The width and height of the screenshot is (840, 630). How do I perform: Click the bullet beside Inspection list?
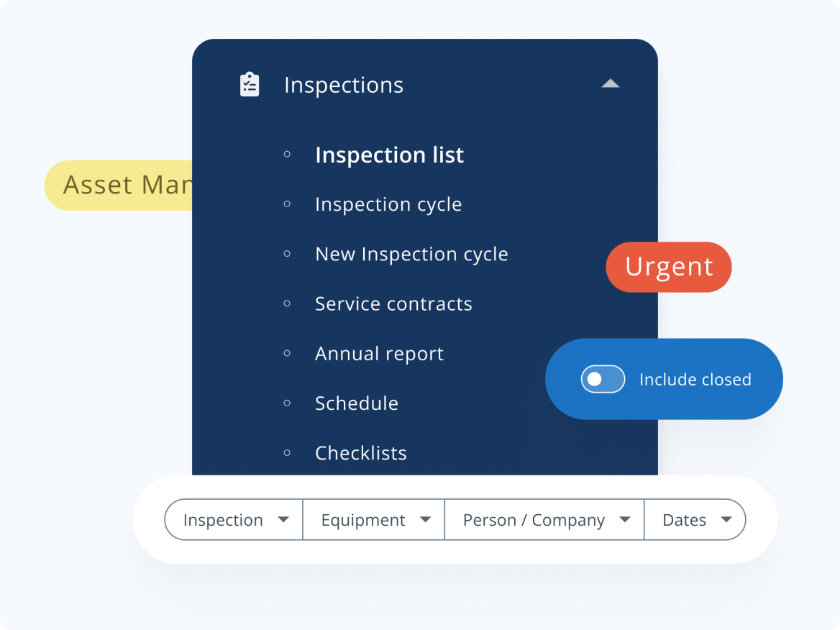pos(288,154)
